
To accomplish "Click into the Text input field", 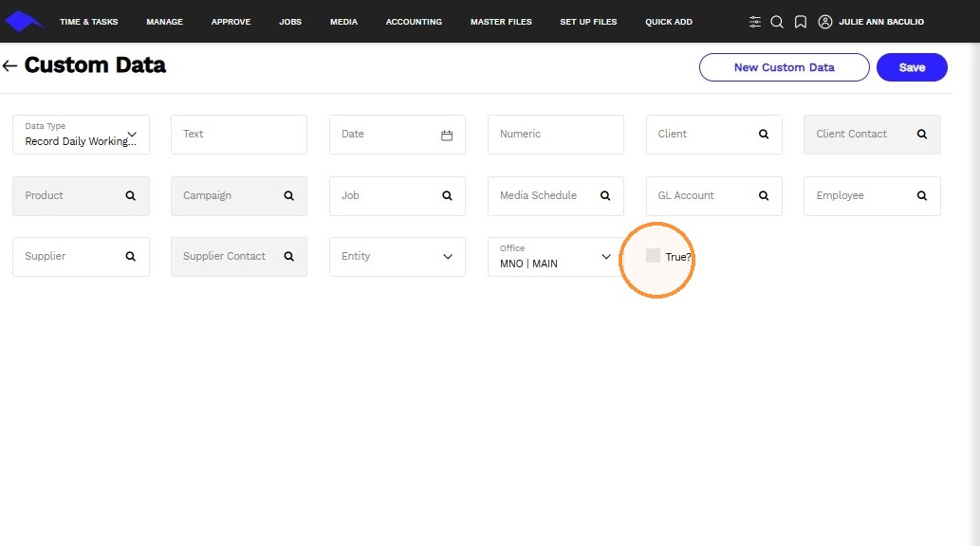I will click(x=239, y=135).
